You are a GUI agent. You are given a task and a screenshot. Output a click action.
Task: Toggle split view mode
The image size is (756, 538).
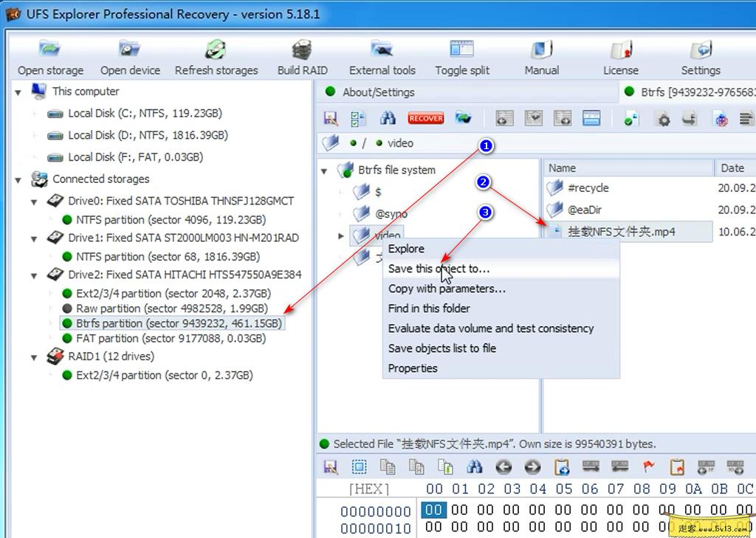click(461, 55)
